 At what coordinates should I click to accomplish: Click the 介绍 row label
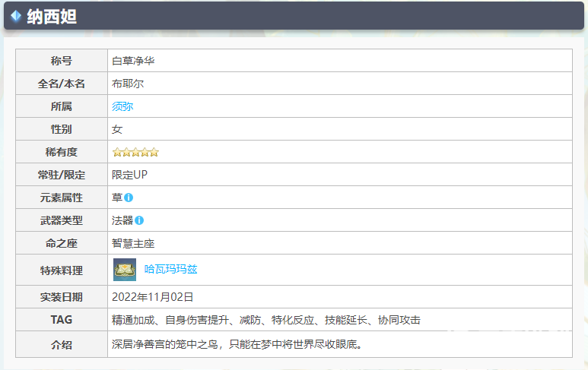tap(62, 344)
